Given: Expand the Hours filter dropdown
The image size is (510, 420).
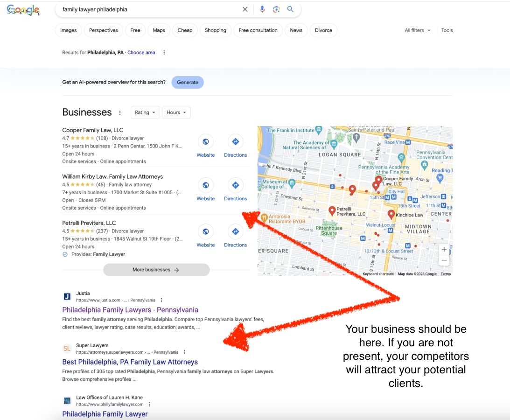Looking at the screenshot, I should click(x=176, y=112).
